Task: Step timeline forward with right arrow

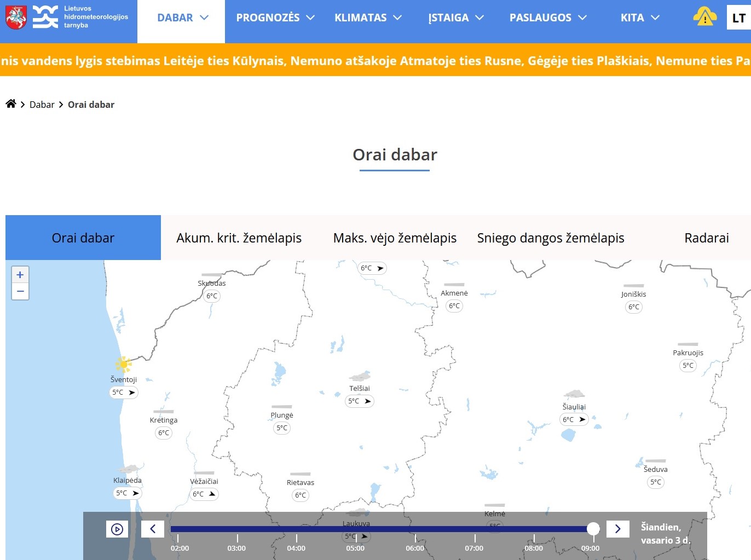Action: click(618, 529)
